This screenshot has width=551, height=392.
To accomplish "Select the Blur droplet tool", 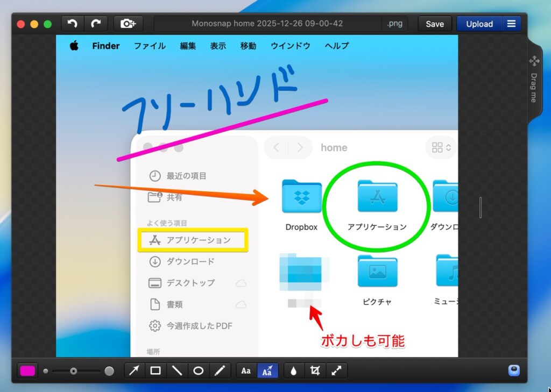I will point(293,370).
